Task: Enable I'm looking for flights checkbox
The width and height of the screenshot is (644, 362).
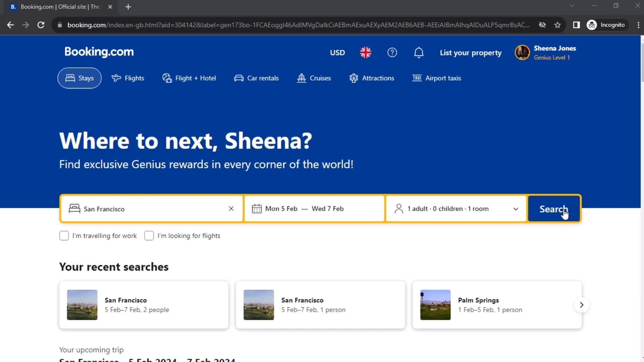Action: [149, 236]
